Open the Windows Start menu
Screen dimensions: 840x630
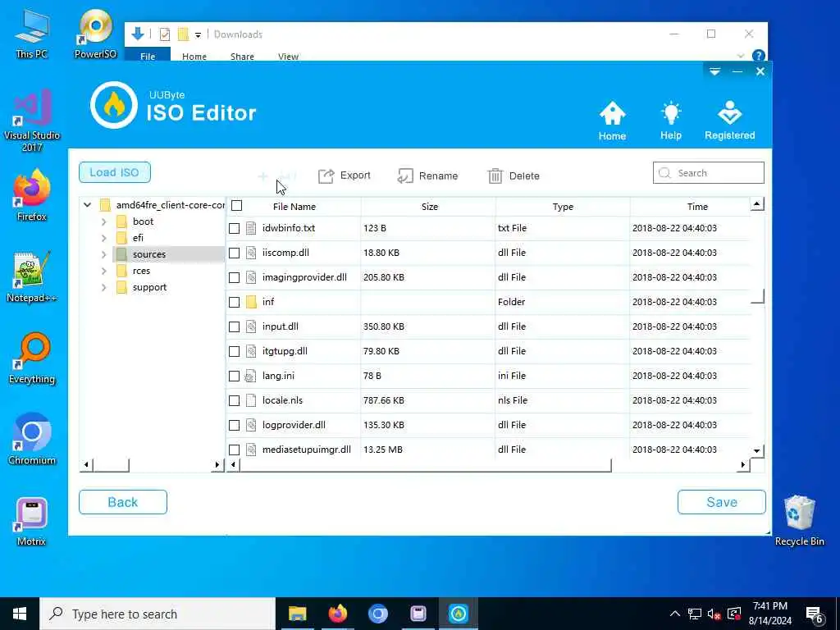click(20, 614)
